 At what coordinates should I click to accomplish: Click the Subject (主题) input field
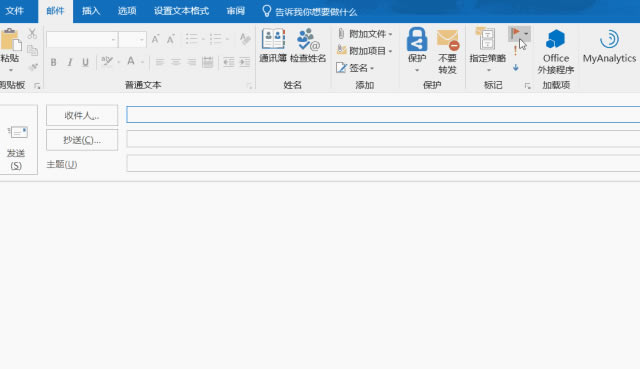tap(383, 164)
